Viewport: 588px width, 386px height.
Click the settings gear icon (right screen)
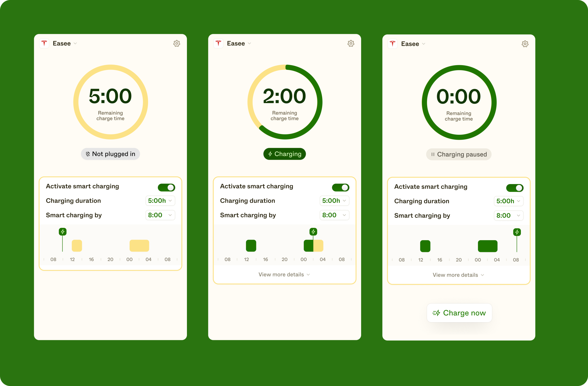(x=526, y=44)
